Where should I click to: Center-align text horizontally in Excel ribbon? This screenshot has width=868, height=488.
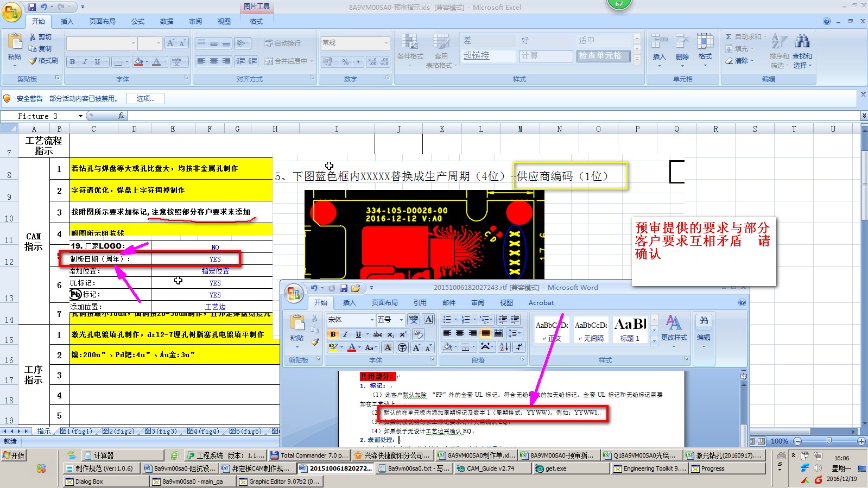point(214,61)
